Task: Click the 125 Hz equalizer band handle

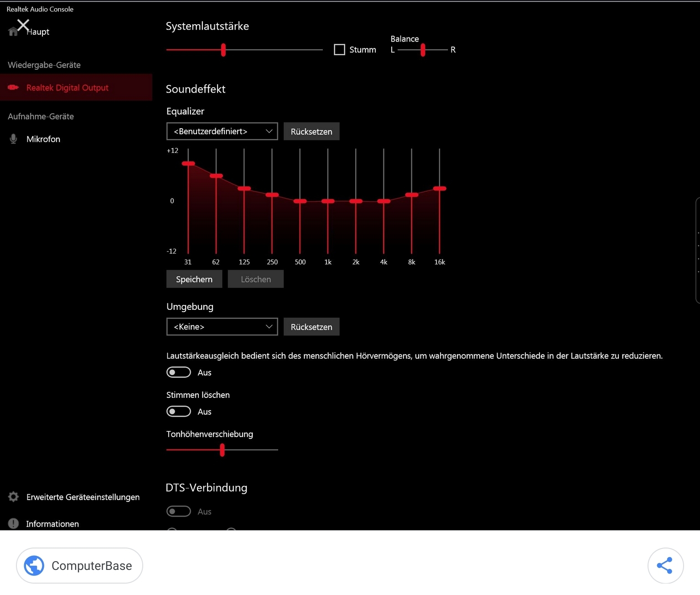Action: pyautogui.click(x=244, y=188)
